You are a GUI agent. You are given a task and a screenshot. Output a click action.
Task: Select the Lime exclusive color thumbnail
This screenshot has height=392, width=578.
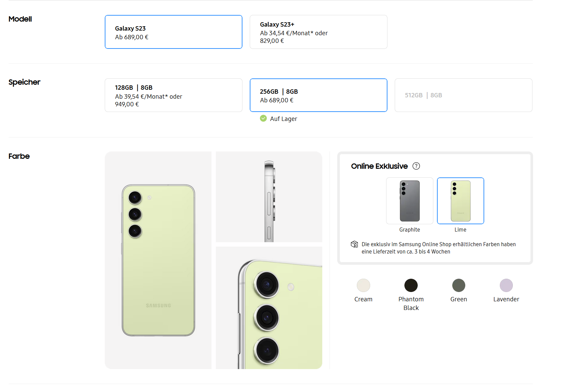pos(461,201)
